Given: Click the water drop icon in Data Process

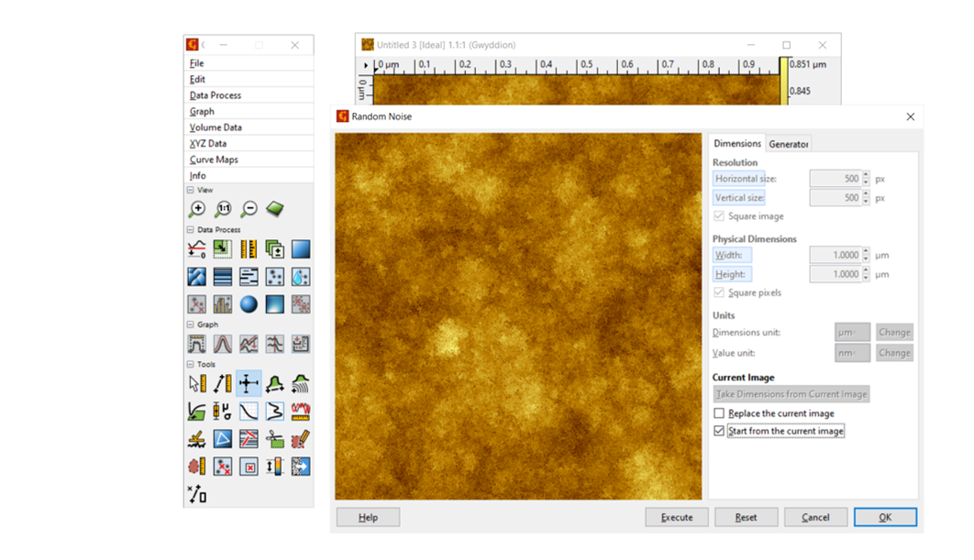Looking at the screenshot, I should [x=301, y=276].
